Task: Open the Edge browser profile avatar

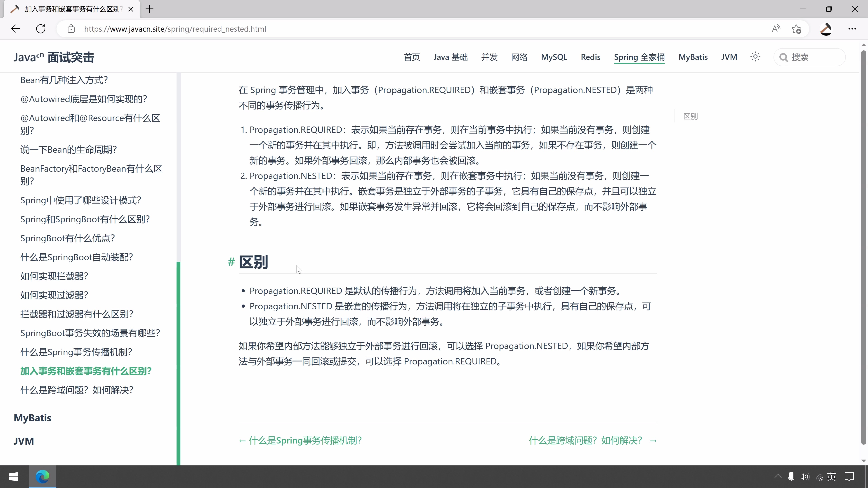Action: [x=826, y=29]
